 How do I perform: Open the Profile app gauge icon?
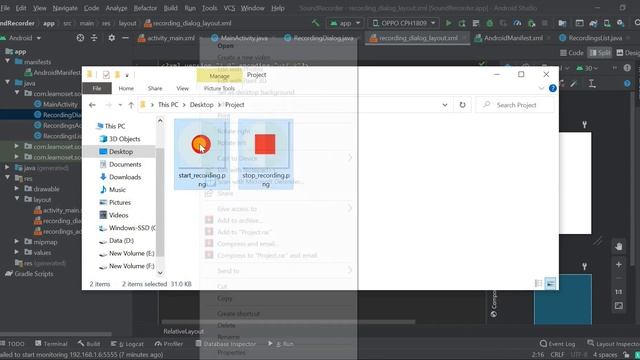[x=517, y=23]
